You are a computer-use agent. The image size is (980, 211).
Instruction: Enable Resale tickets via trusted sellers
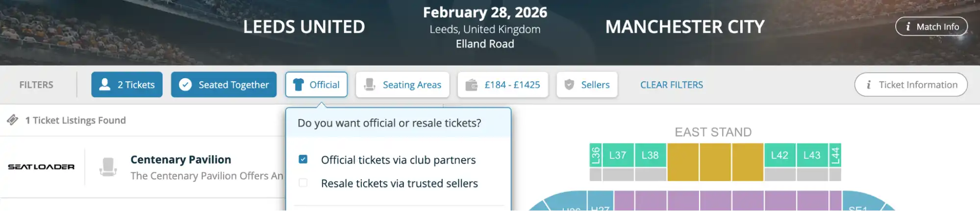tap(303, 183)
